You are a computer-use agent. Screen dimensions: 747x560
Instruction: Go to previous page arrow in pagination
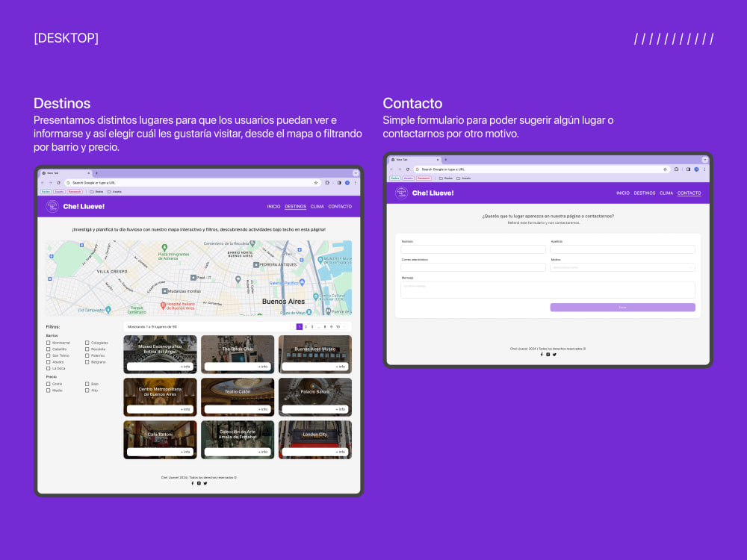pos(293,327)
